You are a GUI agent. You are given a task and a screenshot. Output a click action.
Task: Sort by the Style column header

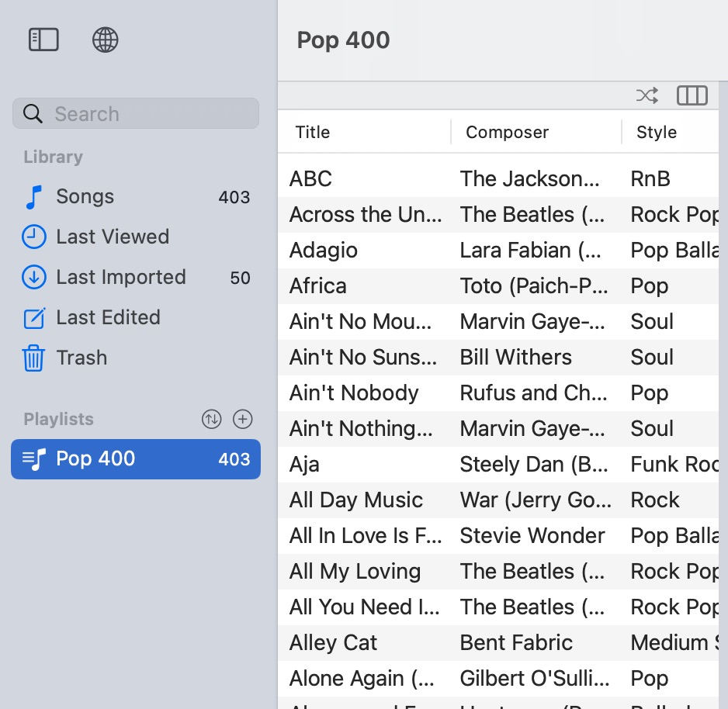click(x=656, y=133)
